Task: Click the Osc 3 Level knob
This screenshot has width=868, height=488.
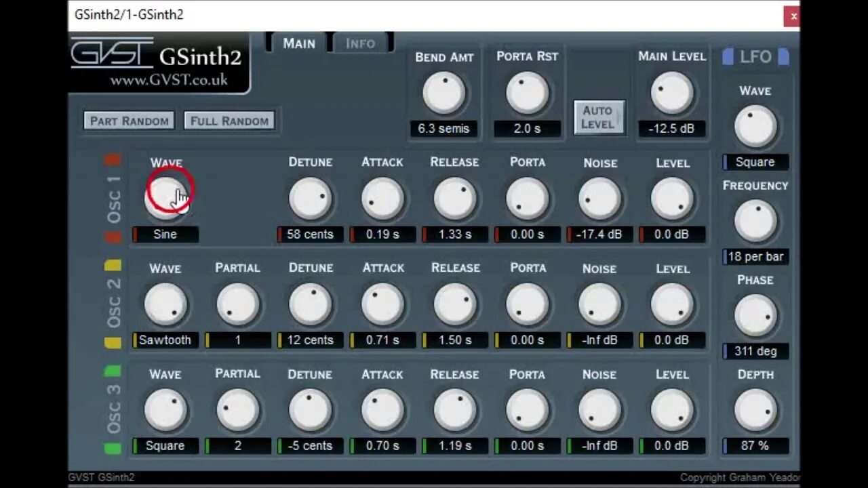Action: tap(673, 410)
